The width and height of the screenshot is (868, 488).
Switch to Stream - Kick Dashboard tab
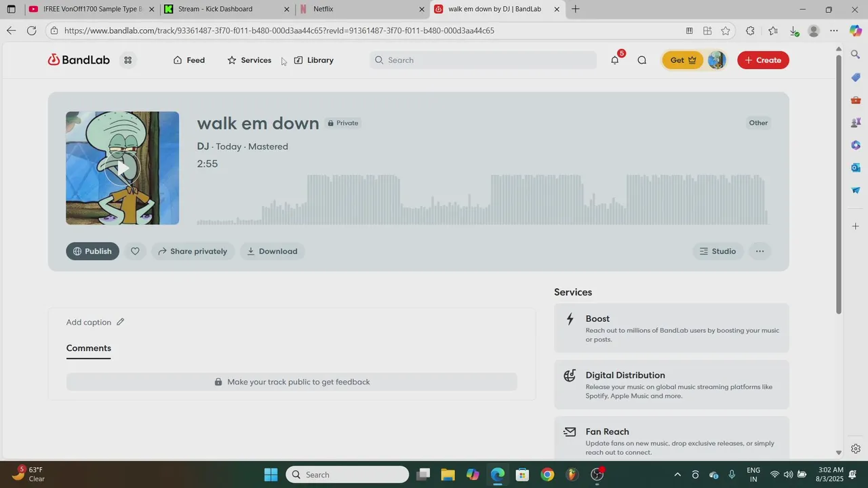[x=227, y=9]
